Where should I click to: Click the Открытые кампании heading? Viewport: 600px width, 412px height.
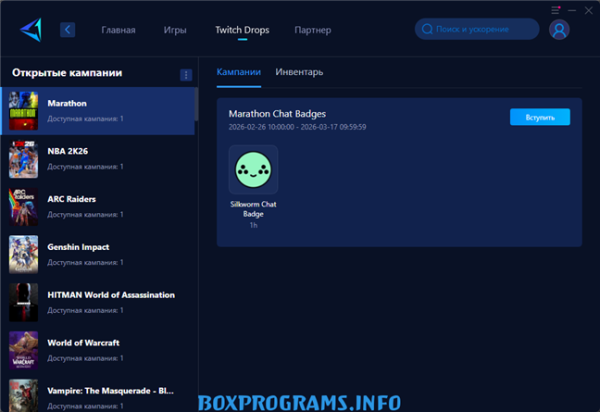67,73
